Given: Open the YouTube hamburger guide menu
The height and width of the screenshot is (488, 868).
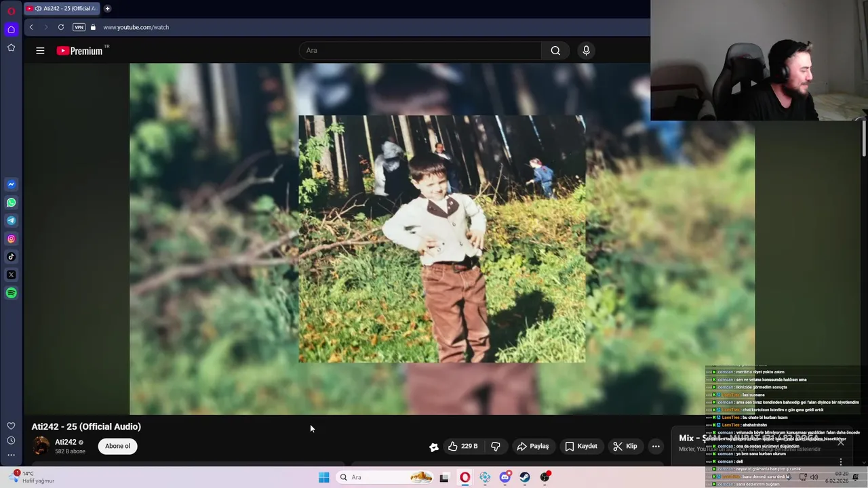Looking at the screenshot, I should tap(40, 51).
